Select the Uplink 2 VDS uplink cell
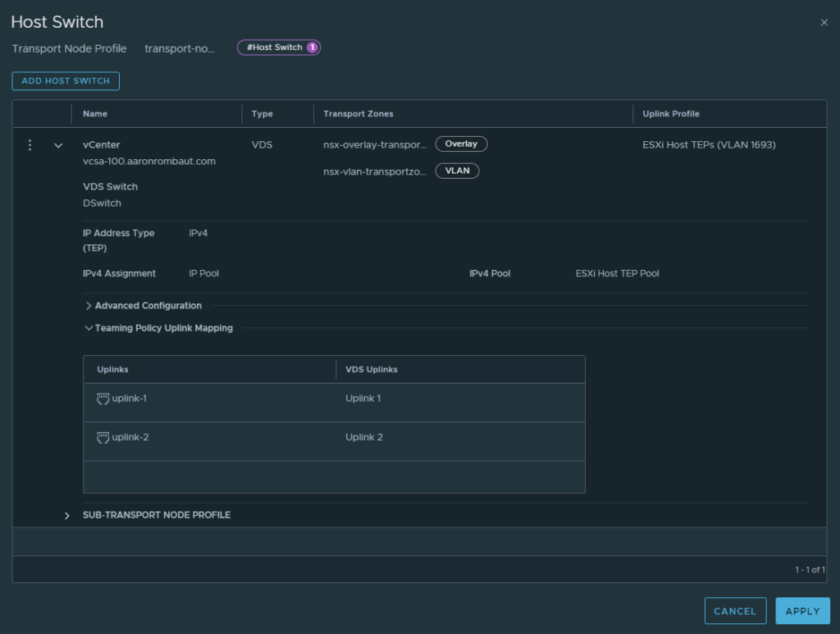This screenshot has height=634, width=840. [x=364, y=437]
